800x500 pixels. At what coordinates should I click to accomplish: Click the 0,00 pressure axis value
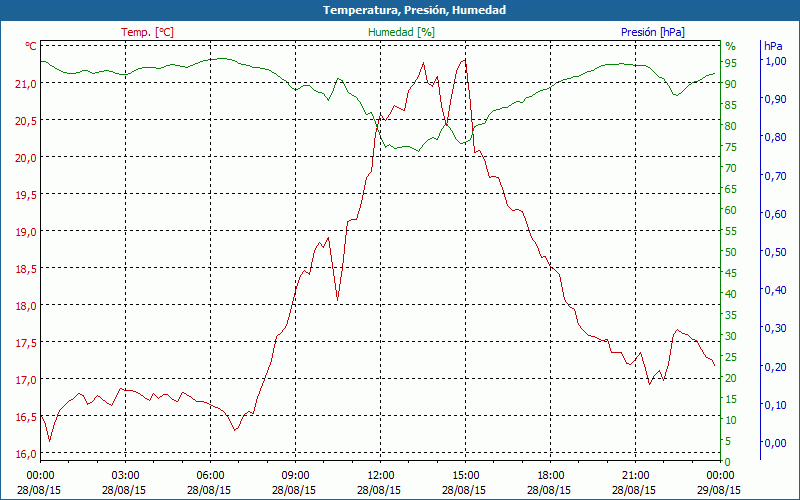click(775, 443)
